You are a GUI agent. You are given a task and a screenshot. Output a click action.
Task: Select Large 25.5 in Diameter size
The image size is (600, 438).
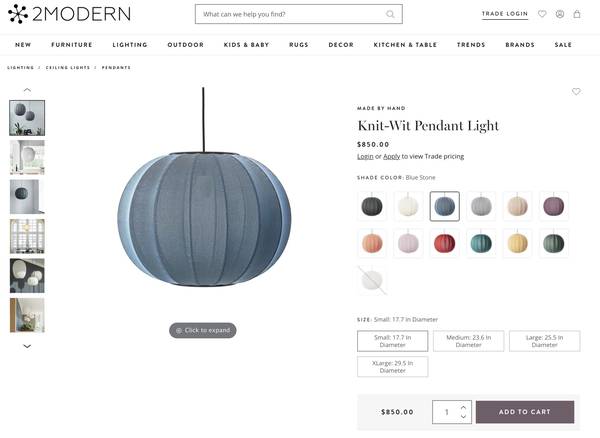tap(545, 341)
